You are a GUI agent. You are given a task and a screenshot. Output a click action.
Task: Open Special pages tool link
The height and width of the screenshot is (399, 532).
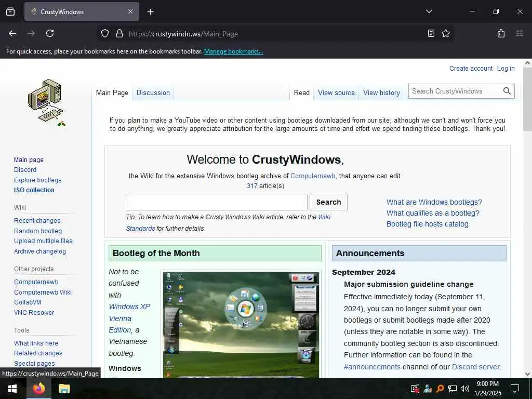click(34, 363)
